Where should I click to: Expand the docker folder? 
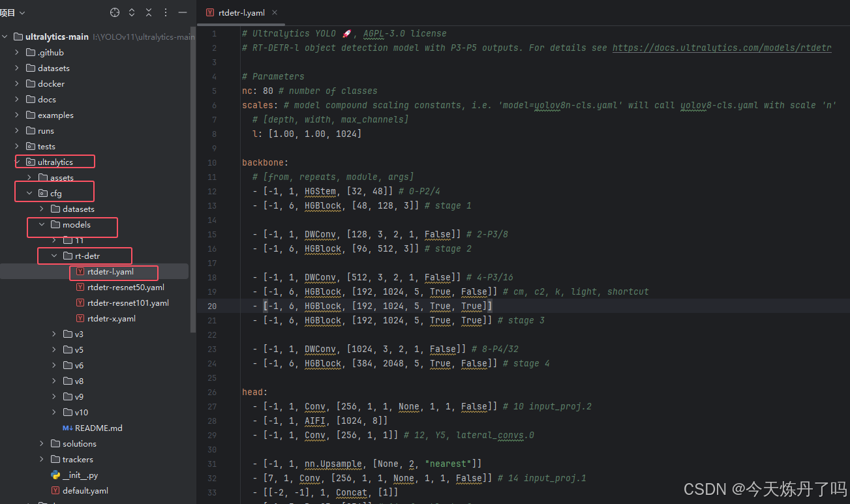[x=18, y=83]
